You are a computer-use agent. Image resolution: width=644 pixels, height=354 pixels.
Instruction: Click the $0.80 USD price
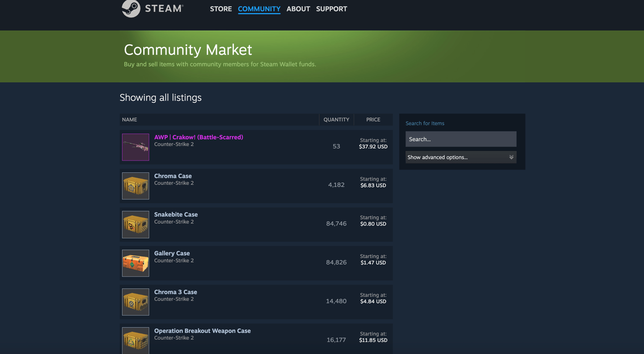point(373,224)
